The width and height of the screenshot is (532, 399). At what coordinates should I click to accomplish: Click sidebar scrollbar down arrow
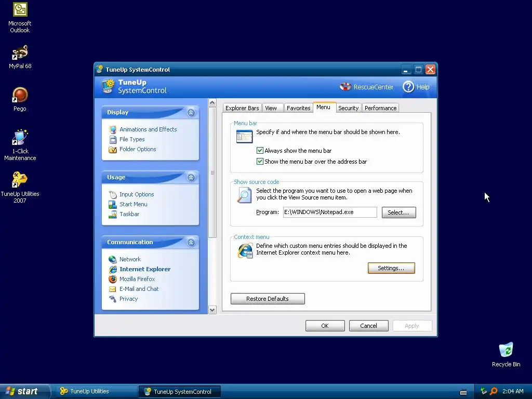pyautogui.click(x=212, y=310)
